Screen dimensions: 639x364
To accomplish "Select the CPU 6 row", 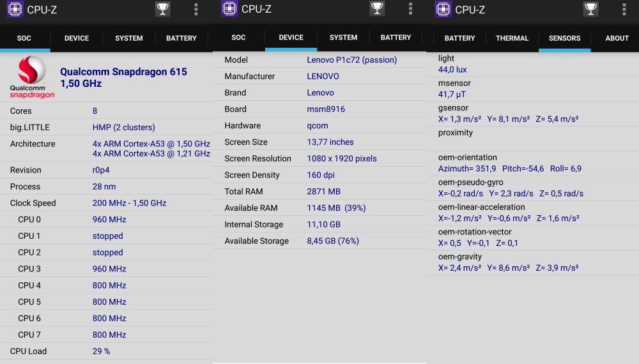I will coord(106,319).
